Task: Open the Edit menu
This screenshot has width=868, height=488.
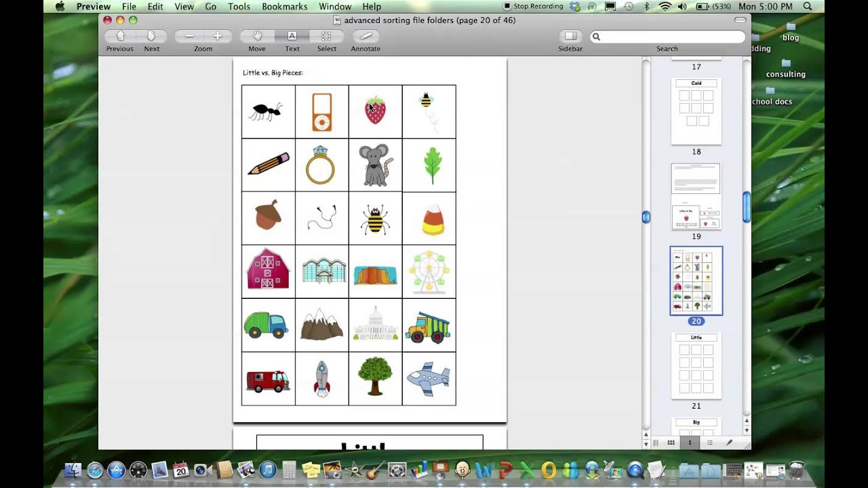Action: tap(155, 7)
